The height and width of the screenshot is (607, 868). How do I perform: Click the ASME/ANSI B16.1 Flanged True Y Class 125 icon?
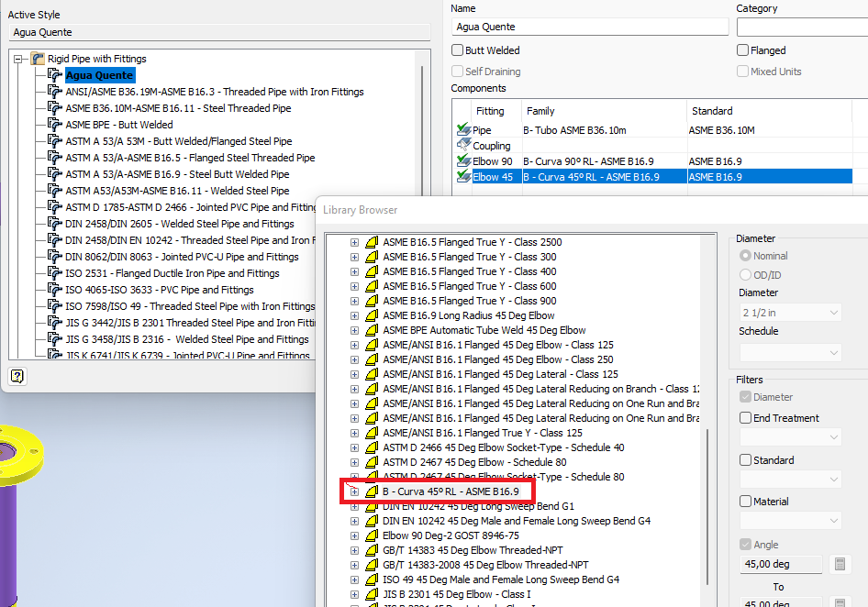pyautogui.click(x=372, y=433)
